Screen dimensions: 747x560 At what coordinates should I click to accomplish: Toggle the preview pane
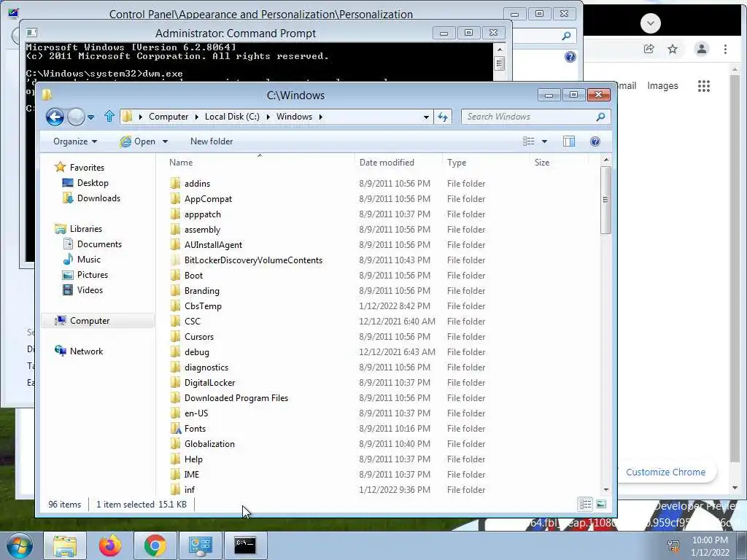tap(569, 141)
